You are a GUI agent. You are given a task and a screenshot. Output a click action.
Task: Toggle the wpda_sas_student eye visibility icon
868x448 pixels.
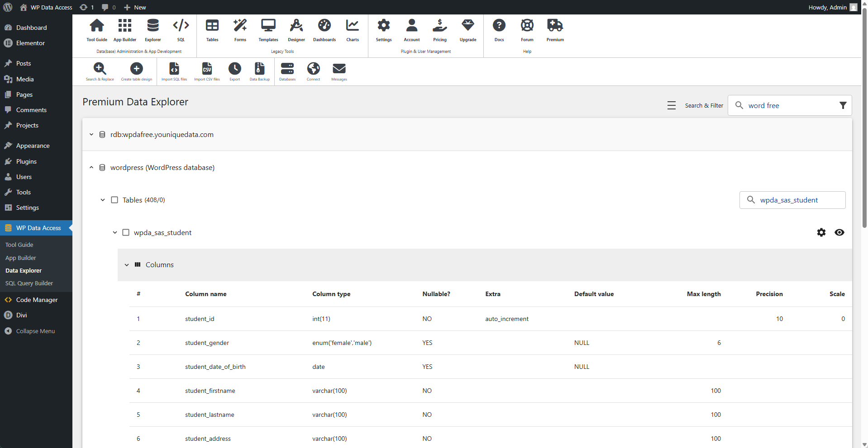(x=839, y=232)
